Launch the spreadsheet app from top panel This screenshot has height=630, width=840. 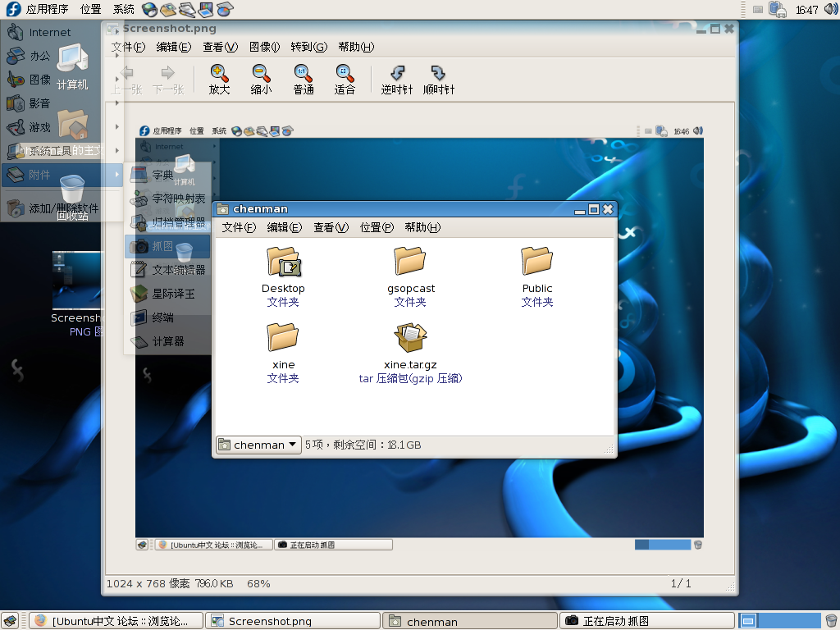pos(225,9)
